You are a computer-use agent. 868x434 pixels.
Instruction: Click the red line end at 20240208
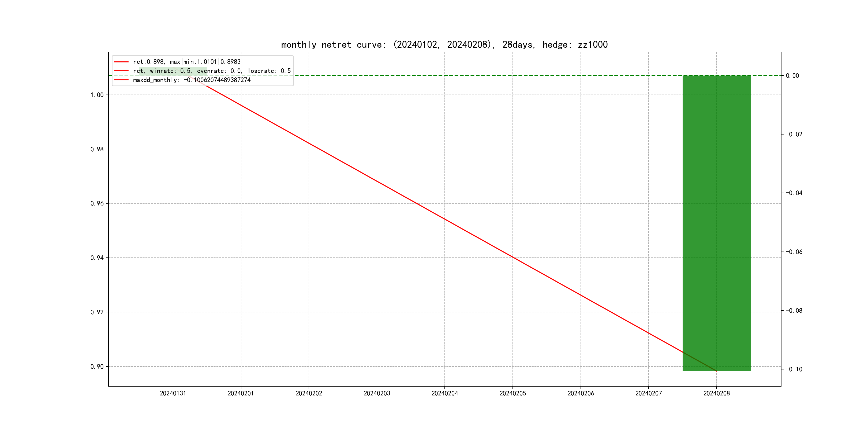coord(716,371)
